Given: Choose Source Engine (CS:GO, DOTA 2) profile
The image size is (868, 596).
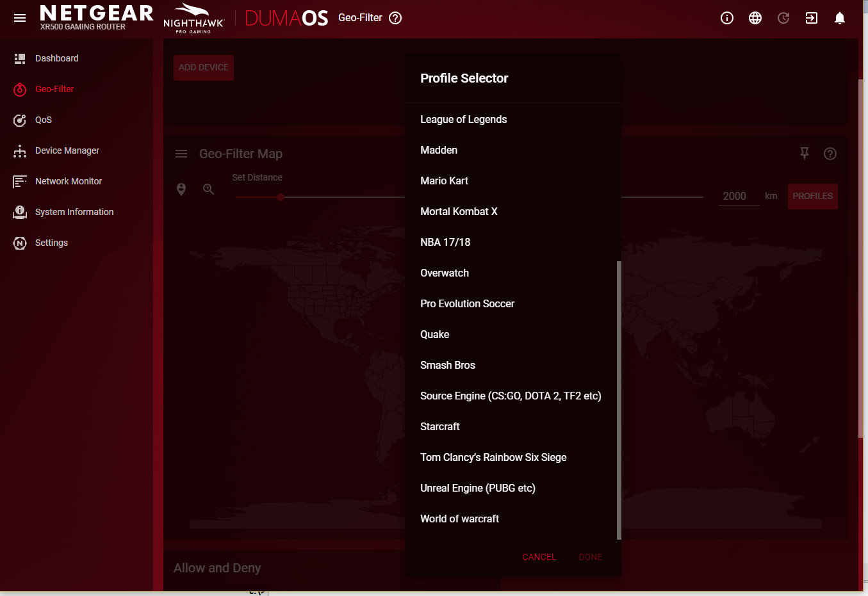Looking at the screenshot, I should 511,396.
